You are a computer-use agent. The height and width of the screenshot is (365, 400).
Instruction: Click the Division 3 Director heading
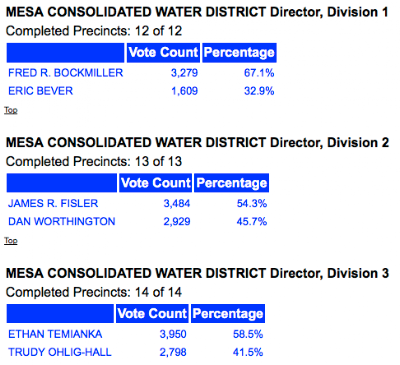pos(197,273)
